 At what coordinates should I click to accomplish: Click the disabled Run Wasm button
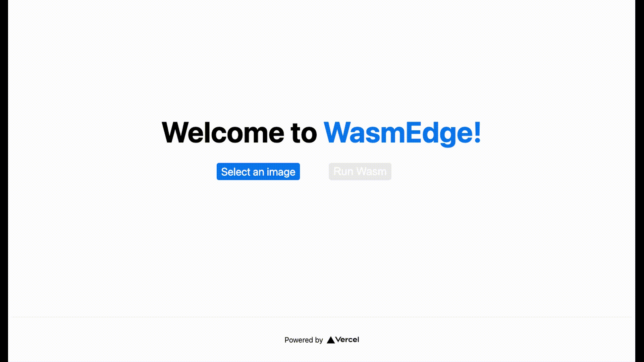[x=360, y=172]
